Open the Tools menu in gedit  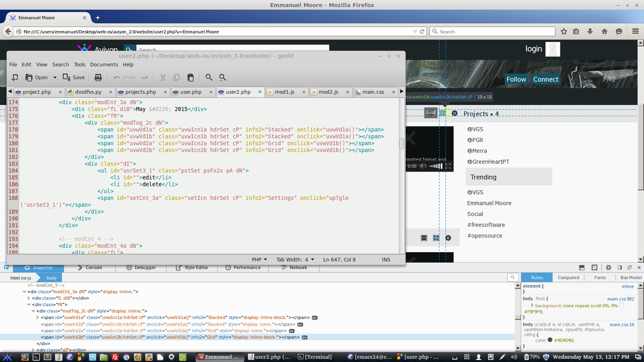pyautogui.click(x=80, y=64)
